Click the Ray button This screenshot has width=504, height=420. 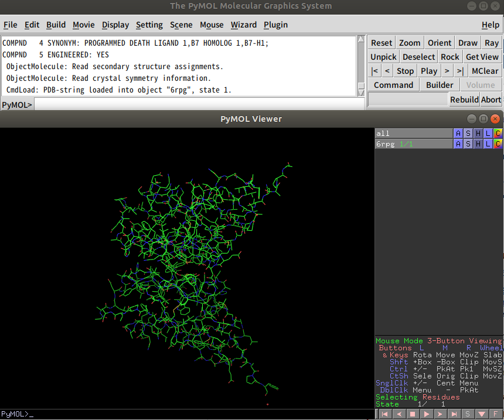(492, 43)
